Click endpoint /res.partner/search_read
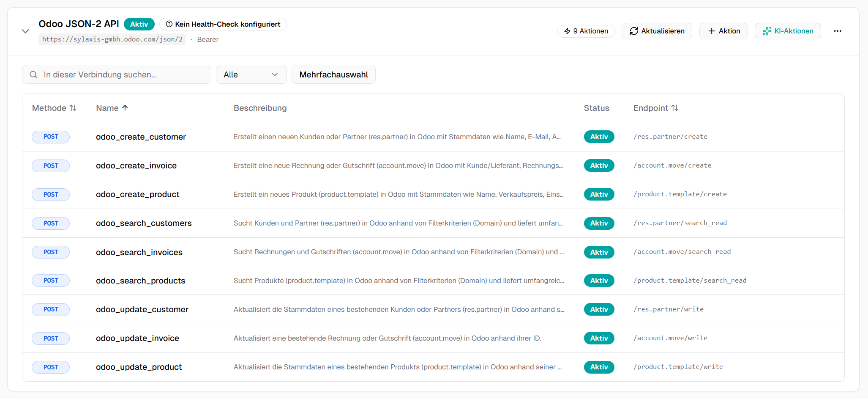Viewport: 868px width, 399px height. point(680,223)
